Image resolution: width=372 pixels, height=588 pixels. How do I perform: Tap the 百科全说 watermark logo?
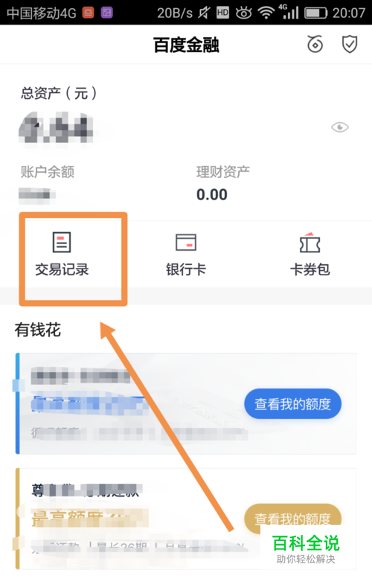point(306,549)
